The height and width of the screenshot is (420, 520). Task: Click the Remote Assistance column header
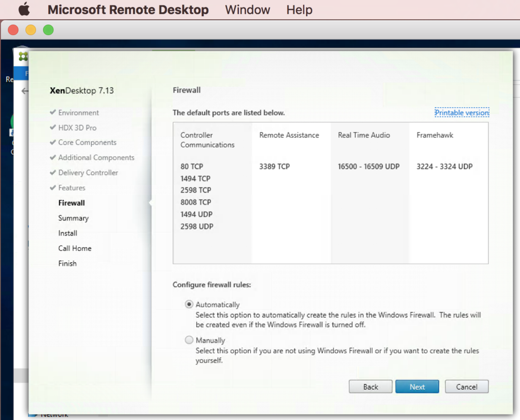click(289, 135)
